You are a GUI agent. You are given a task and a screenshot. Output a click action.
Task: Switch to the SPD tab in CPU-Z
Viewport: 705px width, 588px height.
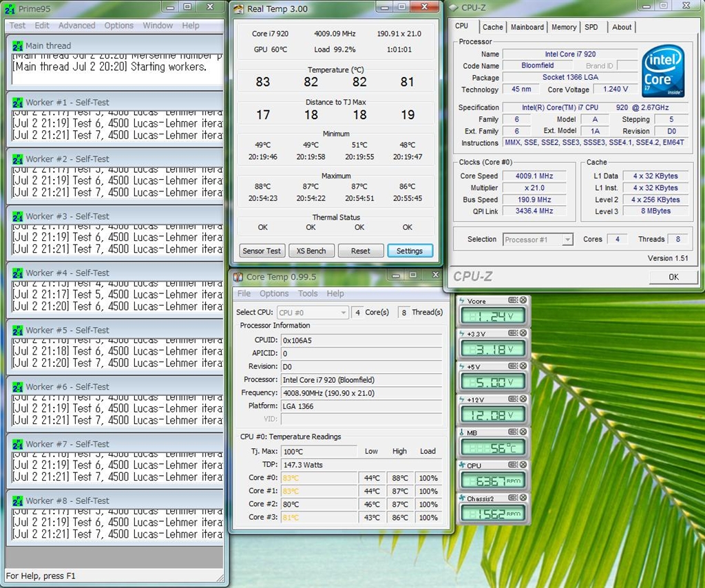[591, 28]
